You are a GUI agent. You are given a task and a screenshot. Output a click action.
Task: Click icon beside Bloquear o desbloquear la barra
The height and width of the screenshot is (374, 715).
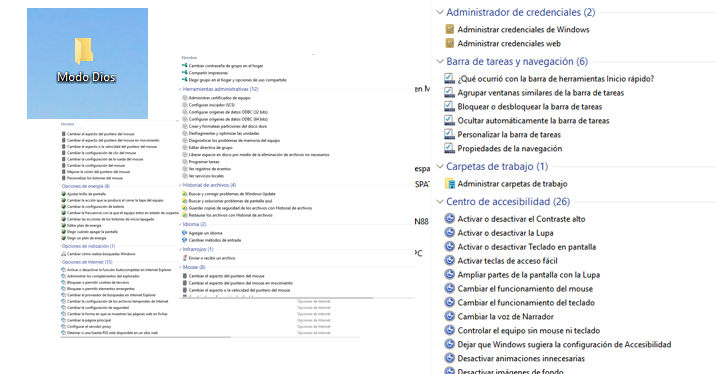(x=450, y=106)
